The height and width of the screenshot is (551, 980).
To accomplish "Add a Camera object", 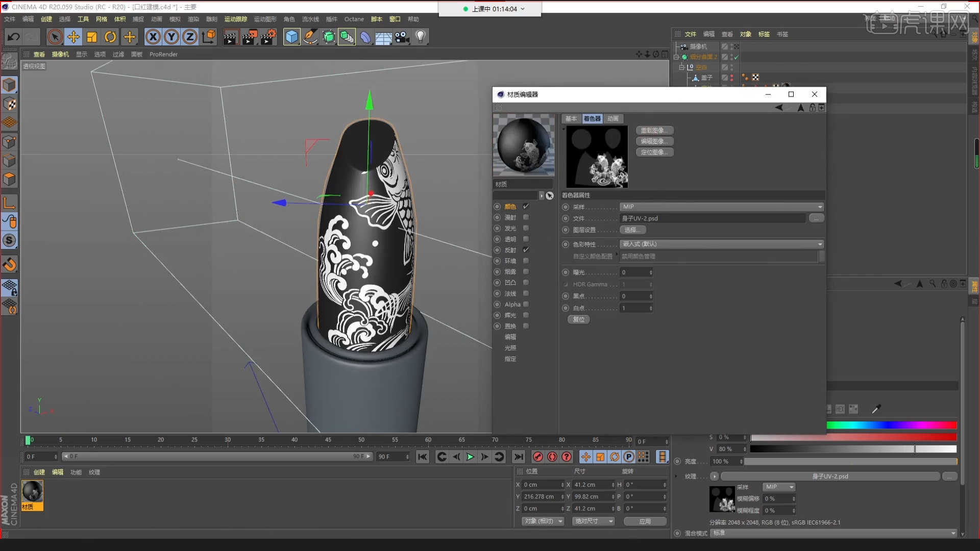I will pyautogui.click(x=402, y=37).
